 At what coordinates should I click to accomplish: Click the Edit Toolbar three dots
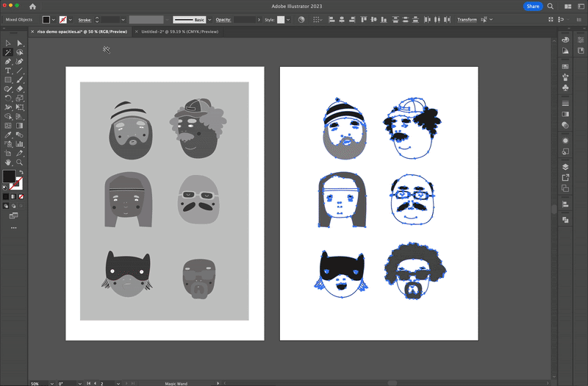(x=13, y=228)
